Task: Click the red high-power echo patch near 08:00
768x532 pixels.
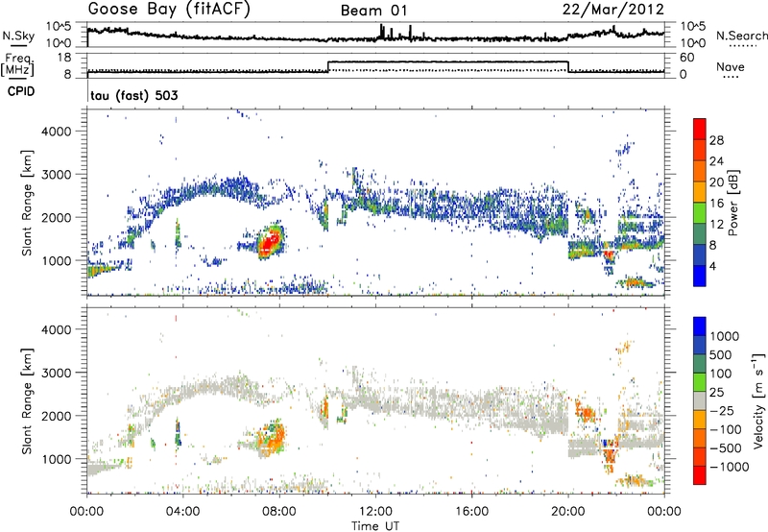Action: coord(269,242)
